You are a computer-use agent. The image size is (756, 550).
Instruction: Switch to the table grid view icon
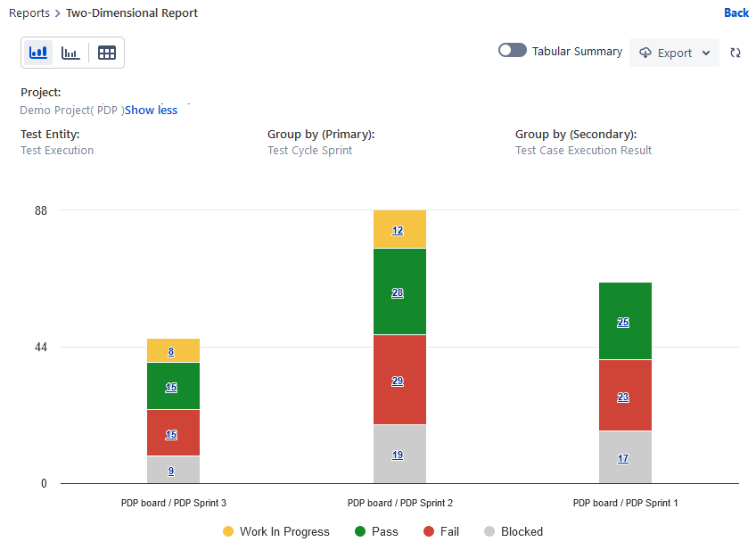click(107, 53)
